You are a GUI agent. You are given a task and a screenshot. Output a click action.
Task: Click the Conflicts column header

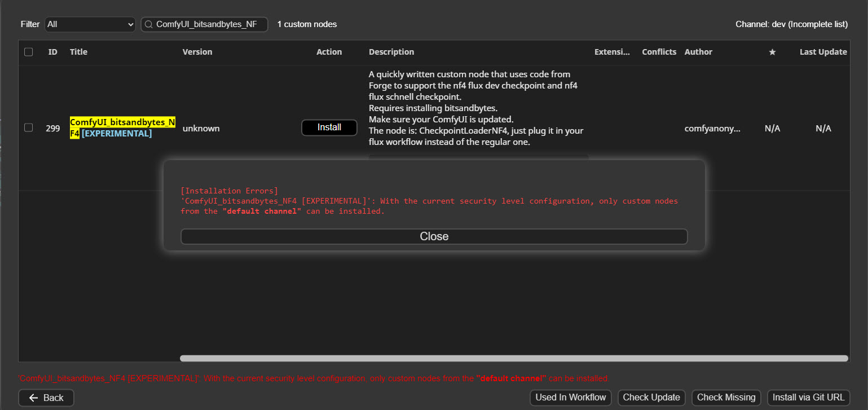pyautogui.click(x=659, y=52)
